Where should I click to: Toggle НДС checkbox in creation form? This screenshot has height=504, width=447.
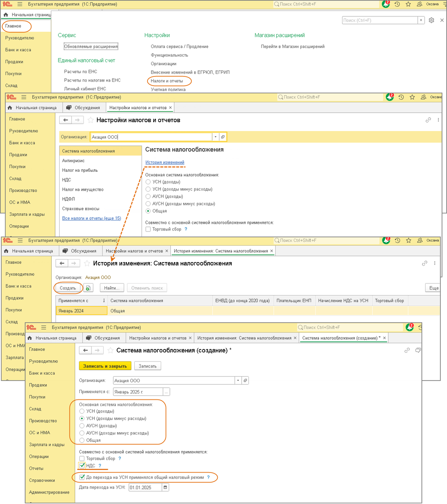coord(82,465)
